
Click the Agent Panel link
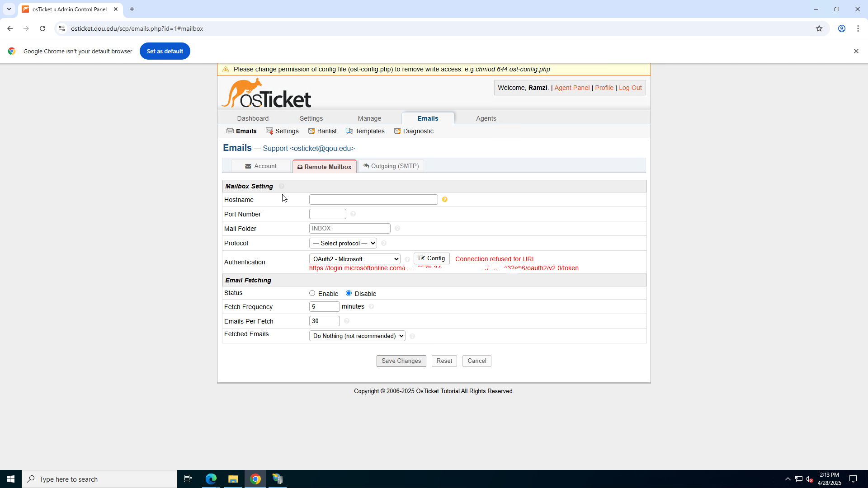[x=572, y=88]
